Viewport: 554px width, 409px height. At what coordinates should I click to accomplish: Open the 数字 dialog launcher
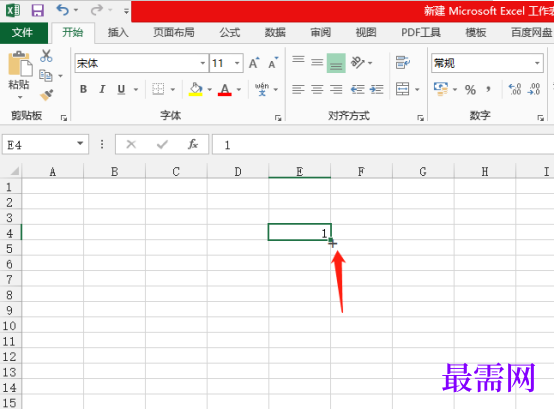point(541,118)
